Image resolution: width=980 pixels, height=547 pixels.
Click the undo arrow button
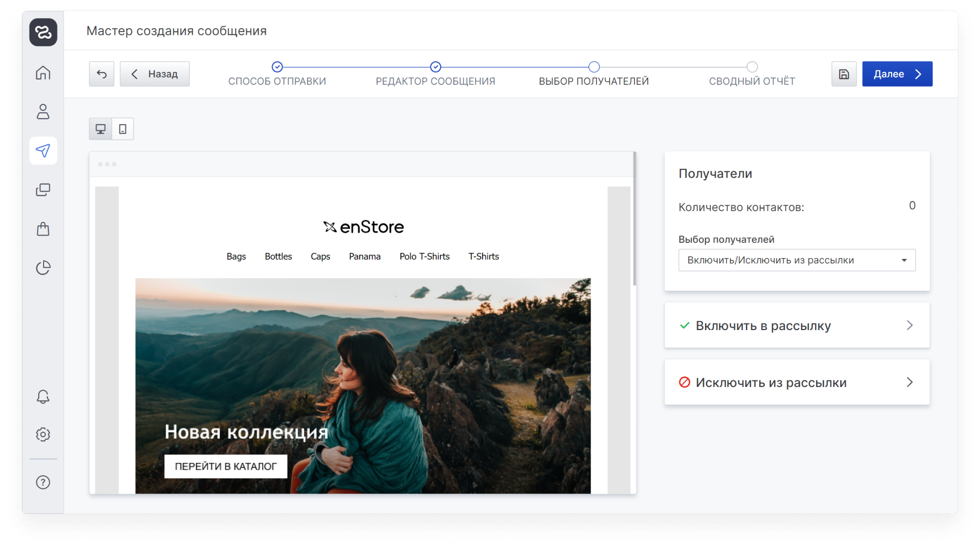102,74
